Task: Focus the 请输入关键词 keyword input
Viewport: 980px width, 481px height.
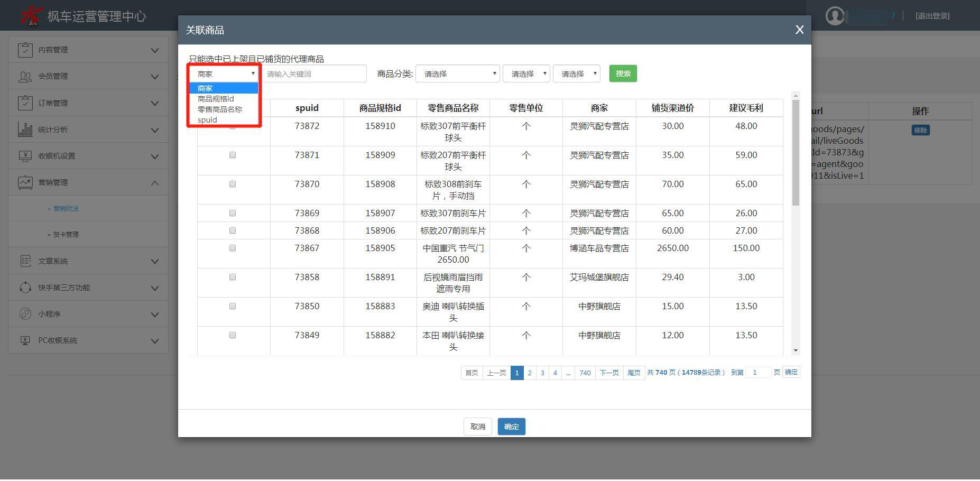Action: point(313,74)
